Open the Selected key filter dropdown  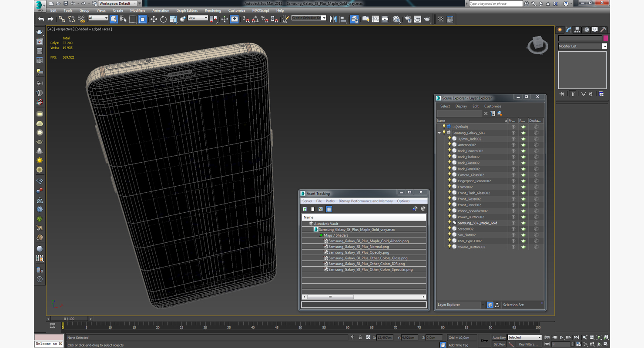click(525, 338)
